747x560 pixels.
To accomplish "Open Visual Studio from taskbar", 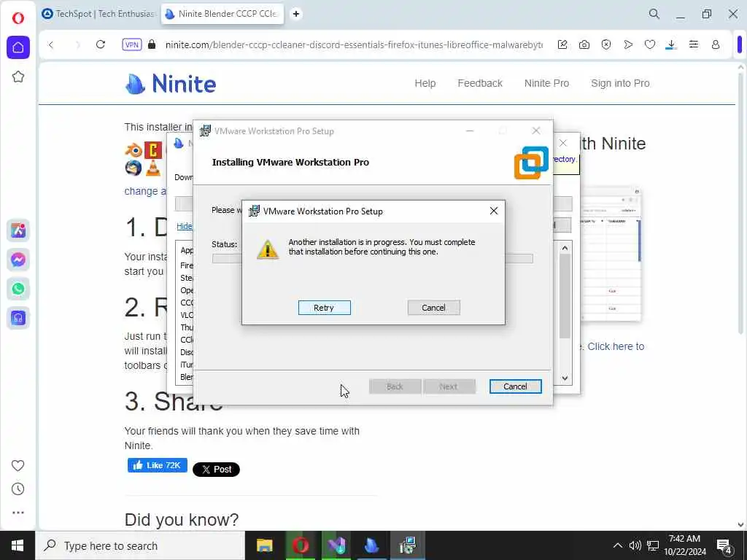I will pos(336,545).
